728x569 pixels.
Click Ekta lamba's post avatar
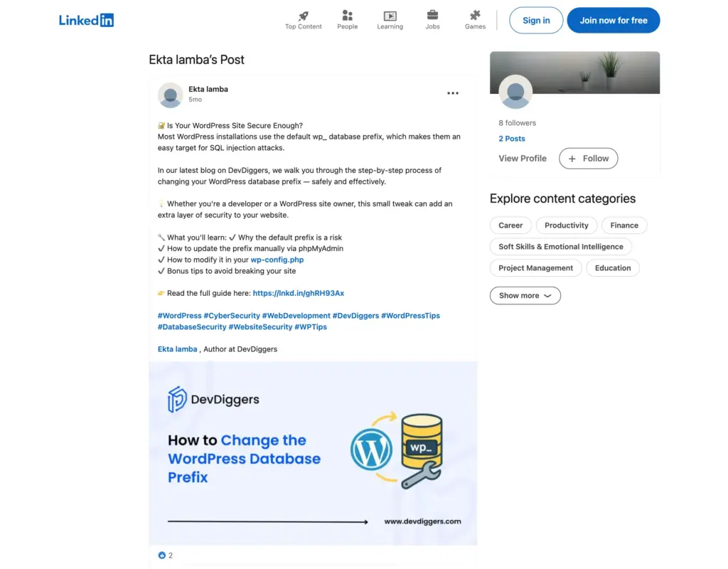[x=171, y=95]
